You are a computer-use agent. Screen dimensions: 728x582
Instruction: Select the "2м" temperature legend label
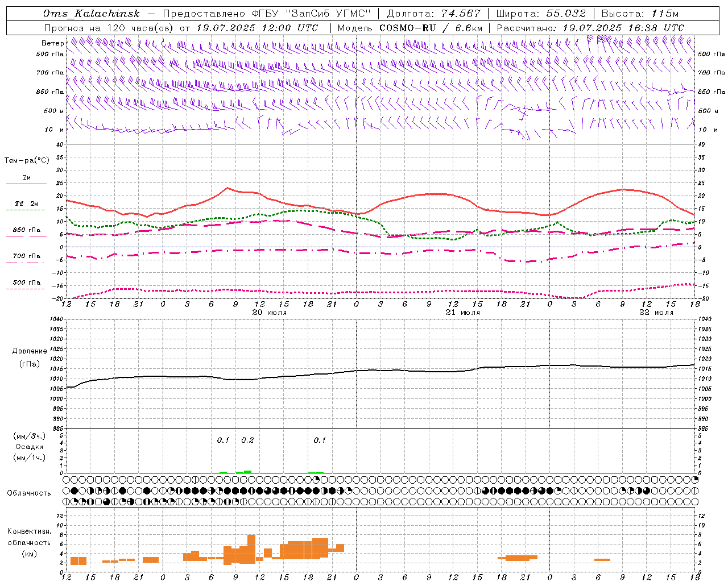coord(27,178)
